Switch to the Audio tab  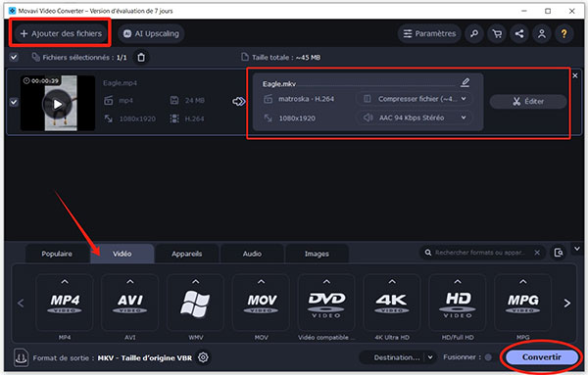click(252, 254)
